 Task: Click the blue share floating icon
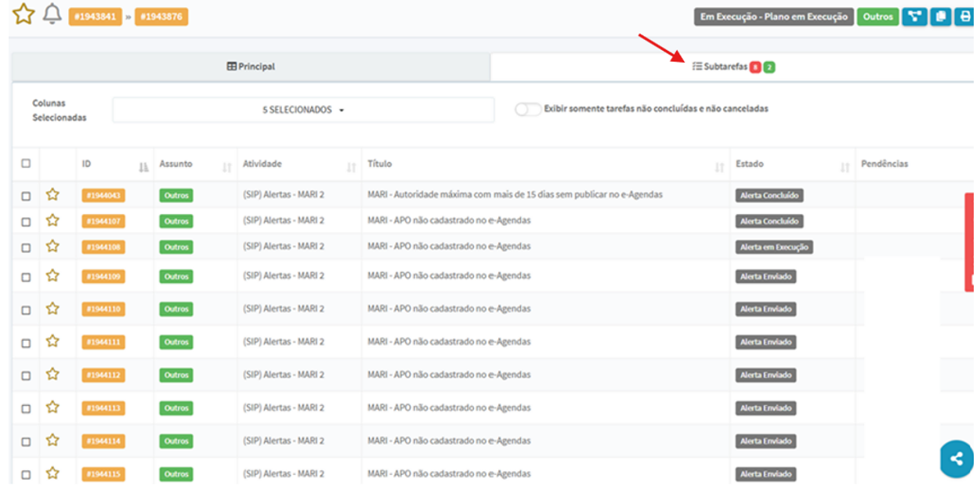(x=956, y=459)
